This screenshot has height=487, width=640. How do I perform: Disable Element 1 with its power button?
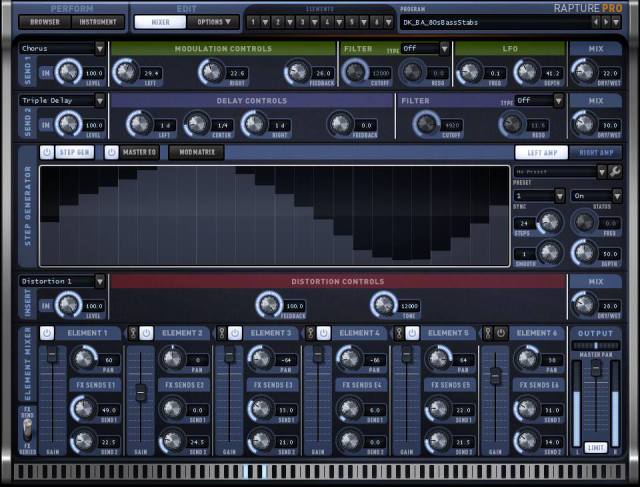tap(47, 333)
